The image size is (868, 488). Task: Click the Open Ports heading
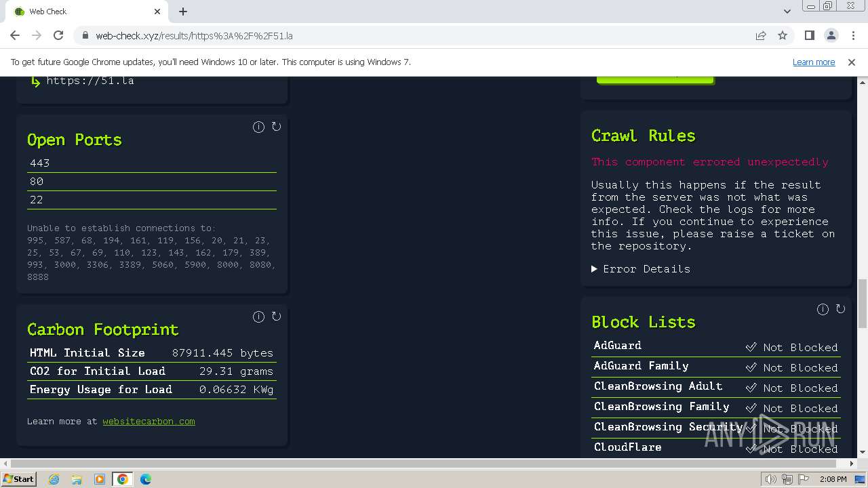(x=75, y=140)
